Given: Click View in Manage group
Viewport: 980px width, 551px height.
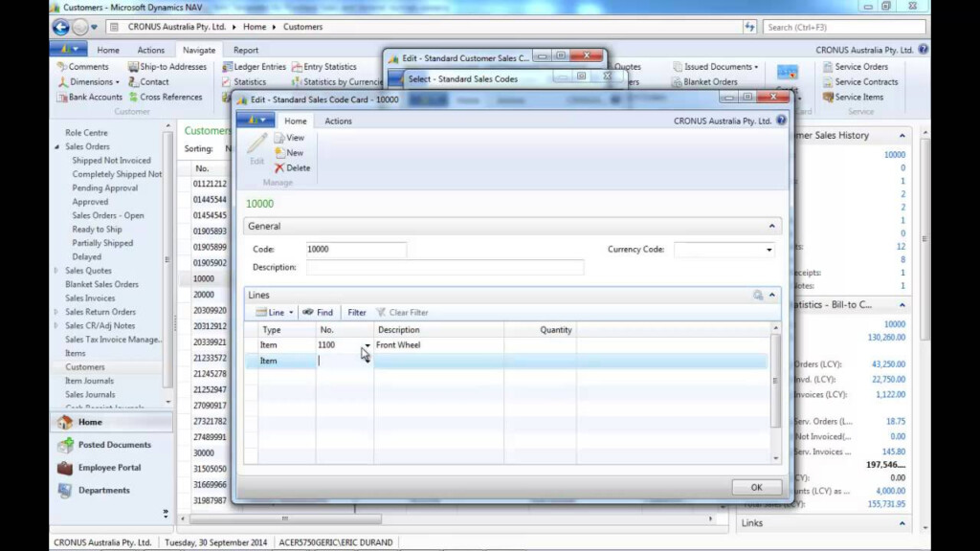Looking at the screenshot, I should coord(289,138).
